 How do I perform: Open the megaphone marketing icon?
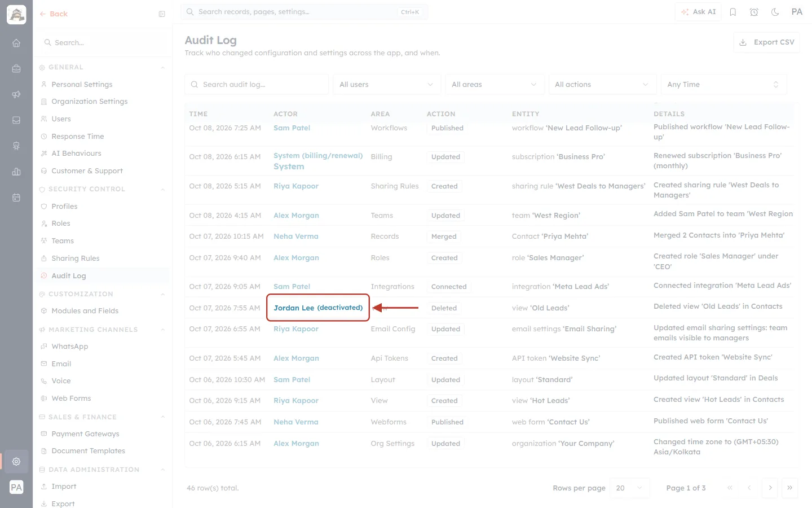pyautogui.click(x=16, y=94)
